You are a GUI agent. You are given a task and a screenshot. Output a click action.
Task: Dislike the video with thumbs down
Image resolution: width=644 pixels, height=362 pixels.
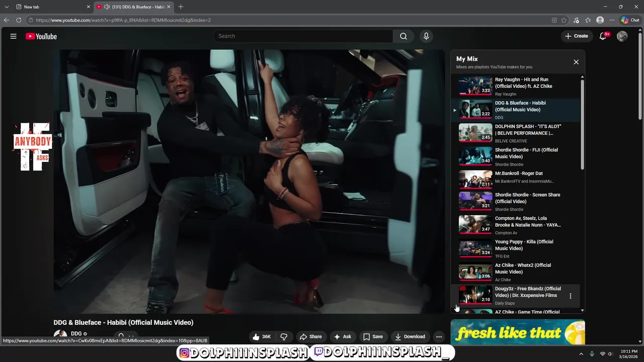(284, 337)
